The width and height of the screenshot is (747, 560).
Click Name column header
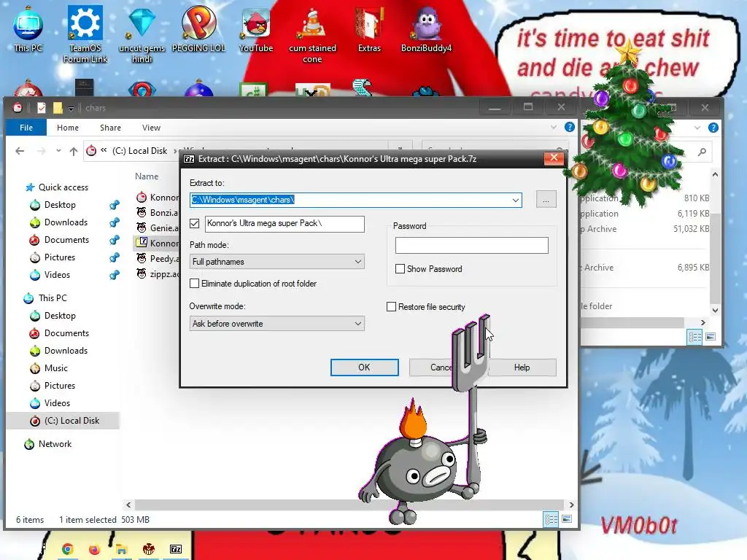pos(146,176)
